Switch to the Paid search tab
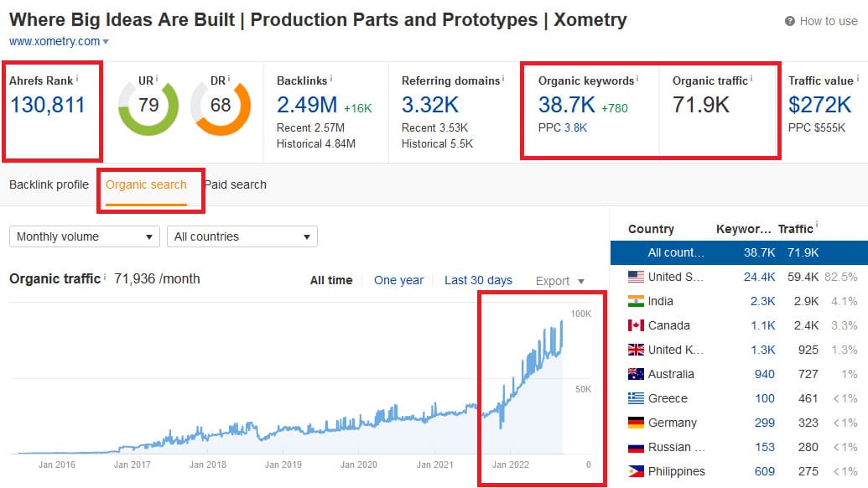 point(235,184)
